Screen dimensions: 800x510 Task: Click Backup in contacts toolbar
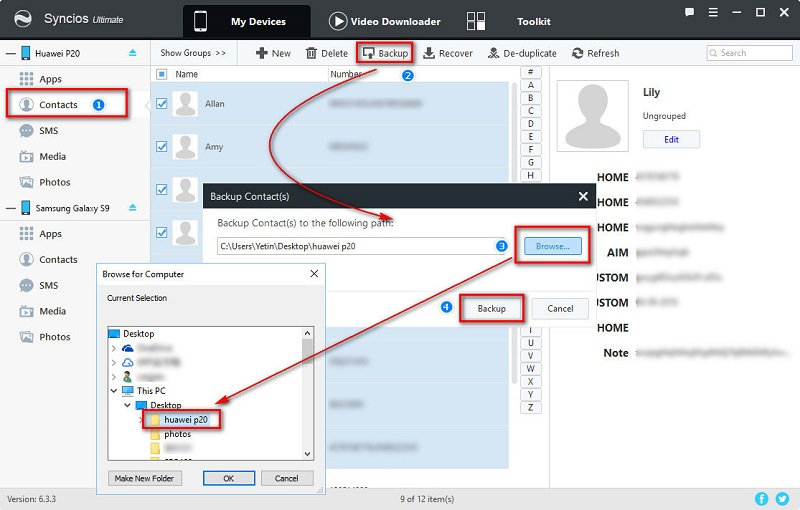(385, 53)
